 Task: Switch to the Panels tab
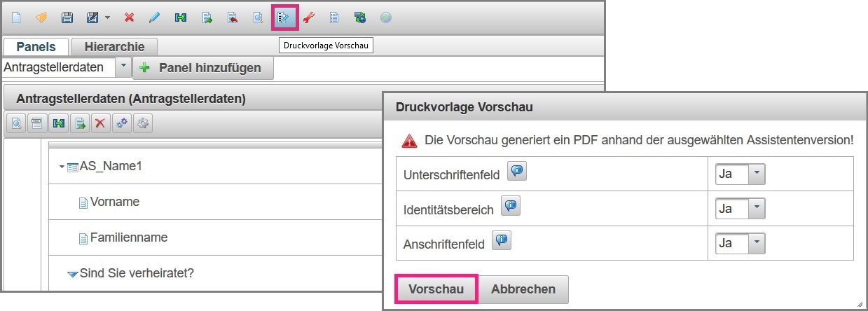(x=36, y=46)
